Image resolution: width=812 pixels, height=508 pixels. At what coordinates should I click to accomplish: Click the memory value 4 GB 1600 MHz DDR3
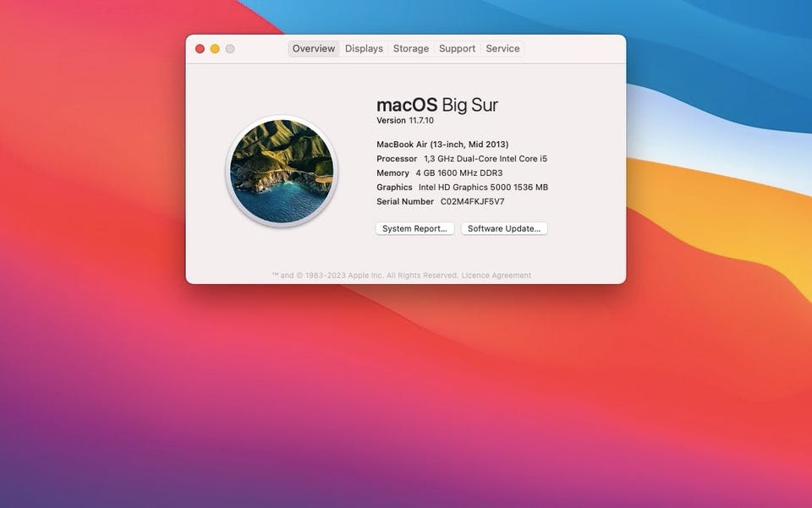point(458,173)
